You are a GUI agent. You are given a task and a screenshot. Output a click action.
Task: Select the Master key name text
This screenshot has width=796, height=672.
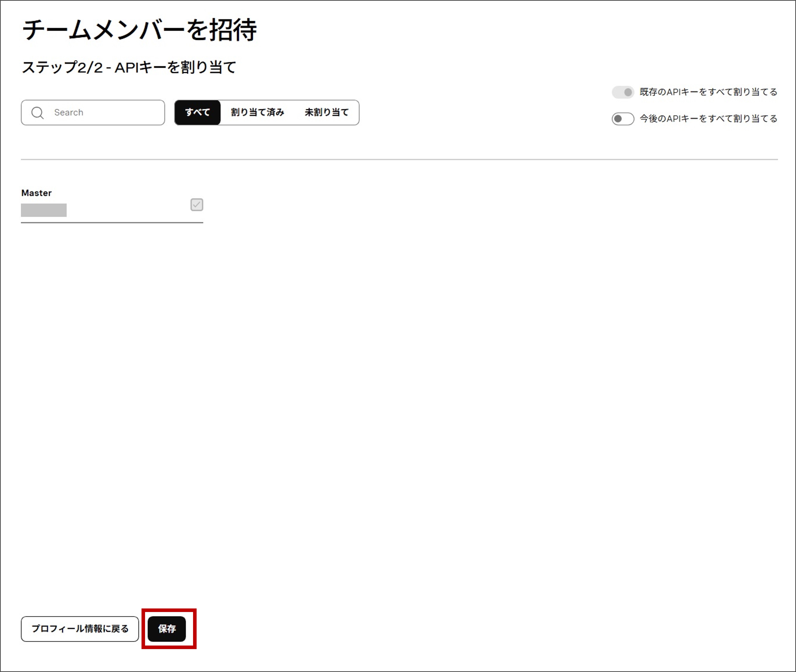coord(37,193)
